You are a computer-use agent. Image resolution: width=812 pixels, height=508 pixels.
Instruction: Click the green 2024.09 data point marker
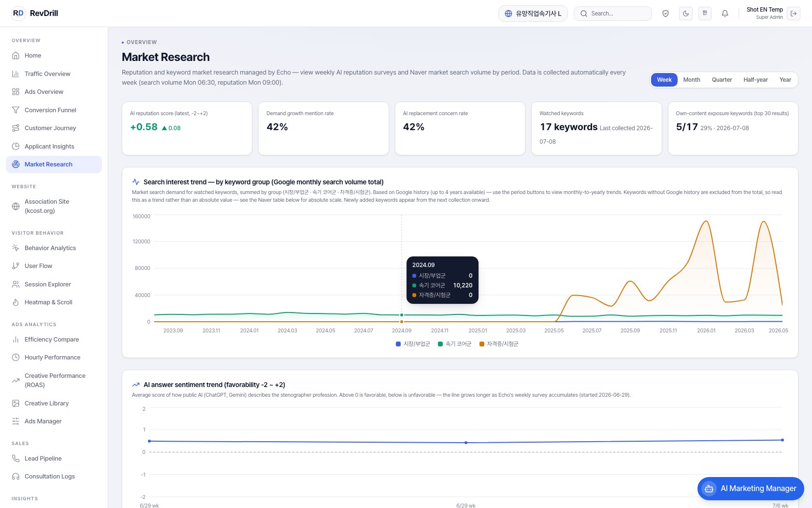pos(402,315)
